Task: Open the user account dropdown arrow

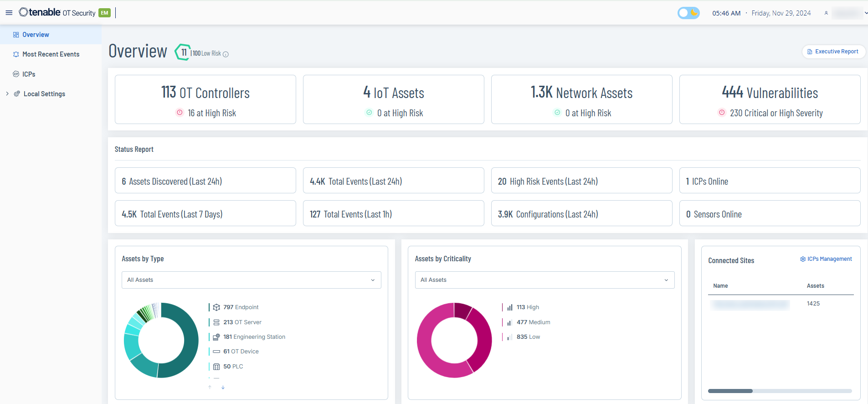Action: click(866, 13)
